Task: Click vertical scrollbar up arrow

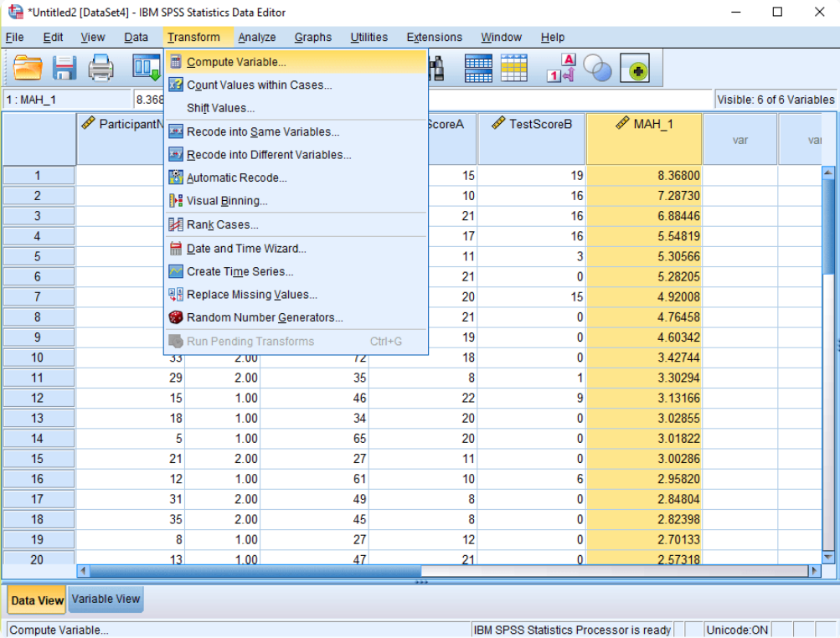Action: coord(828,172)
